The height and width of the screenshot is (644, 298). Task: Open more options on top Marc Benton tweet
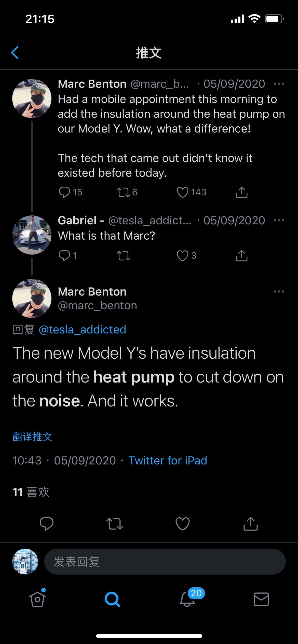pyautogui.click(x=279, y=84)
